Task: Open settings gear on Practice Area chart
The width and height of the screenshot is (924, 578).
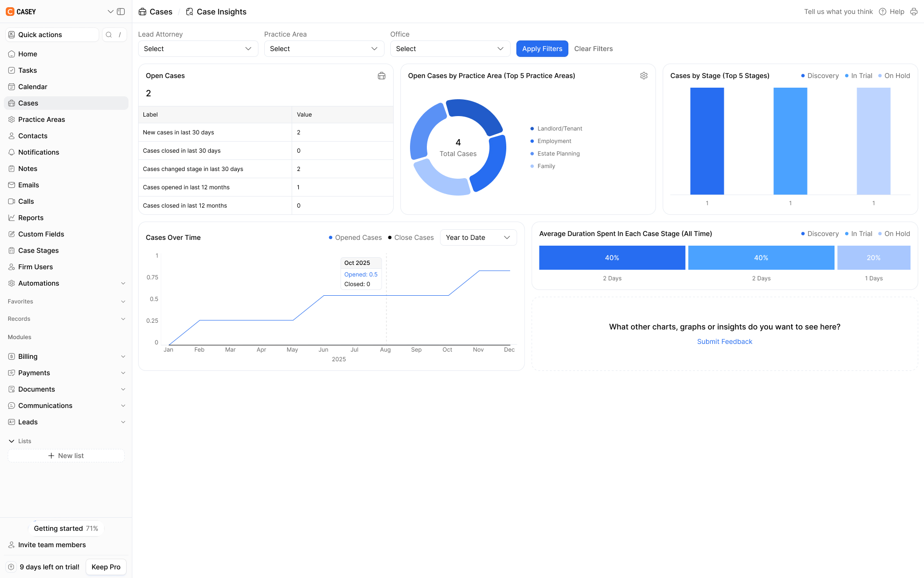Action: 644,76
